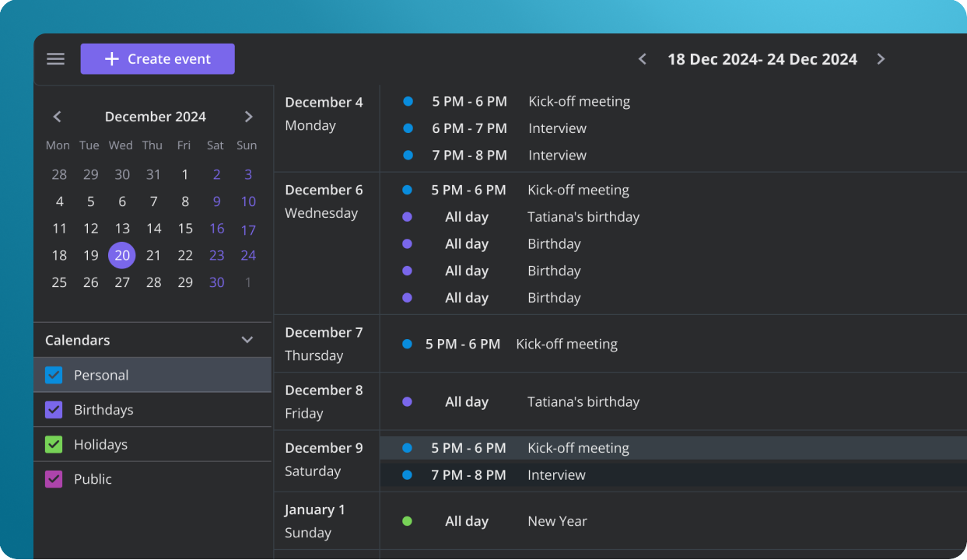Screen dimensions: 967x560
Task: Select day 31 in mini calendar
Action: coord(153,174)
